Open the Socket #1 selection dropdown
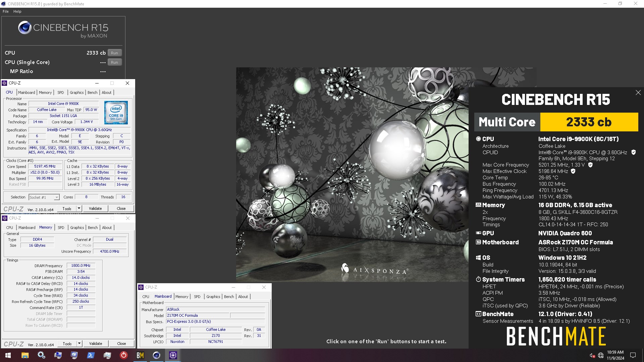 coord(44,197)
